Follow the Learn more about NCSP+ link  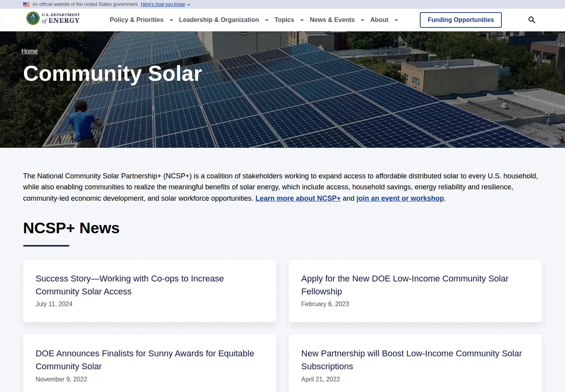tap(298, 198)
